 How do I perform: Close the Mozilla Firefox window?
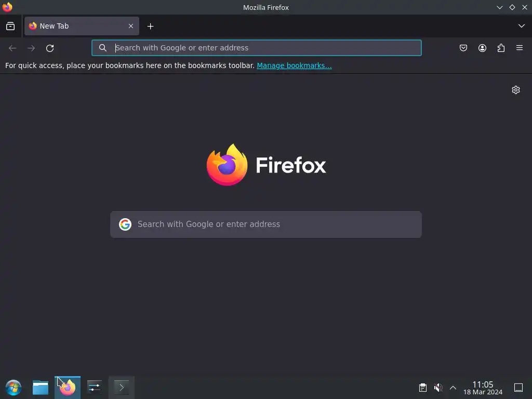(x=525, y=7)
